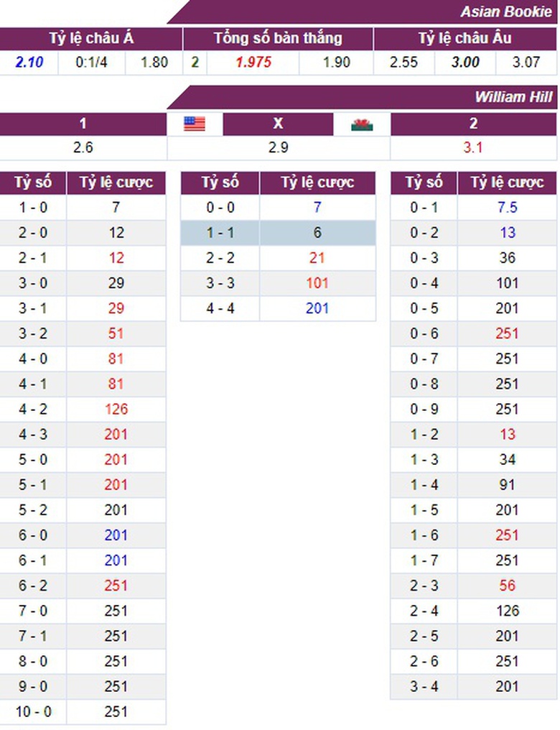Pick the red 1.975 goal line value
560x730 pixels.
[x=253, y=63]
